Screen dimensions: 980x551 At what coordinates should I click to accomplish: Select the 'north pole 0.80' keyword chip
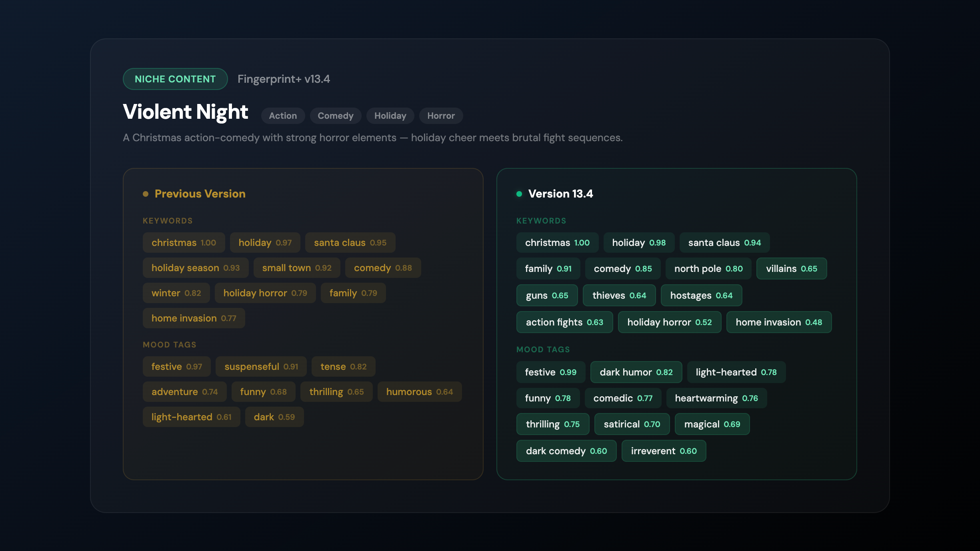pos(708,269)
